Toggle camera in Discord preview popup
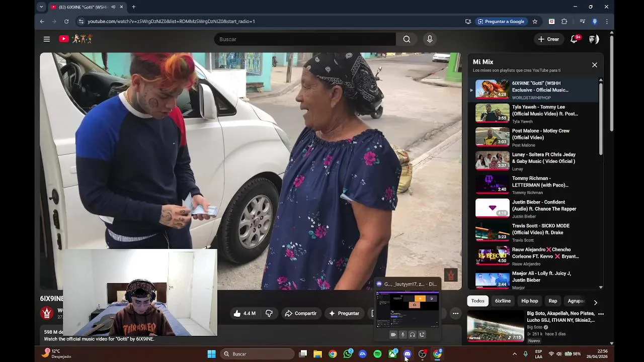The width and height of the screenshot is (644, 362). (393, 334)
